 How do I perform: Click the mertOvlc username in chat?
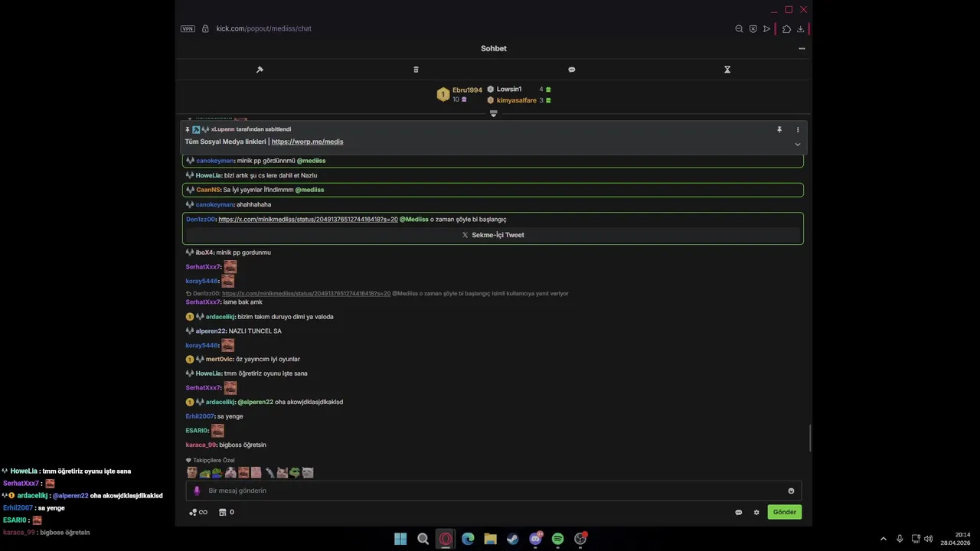219,359
